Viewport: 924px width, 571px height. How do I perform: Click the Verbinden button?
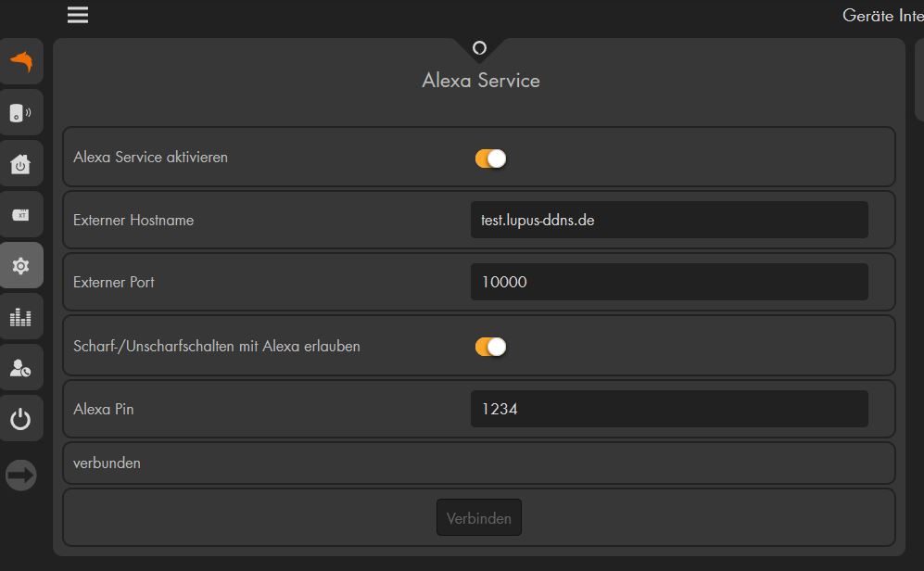click(479, 517)
